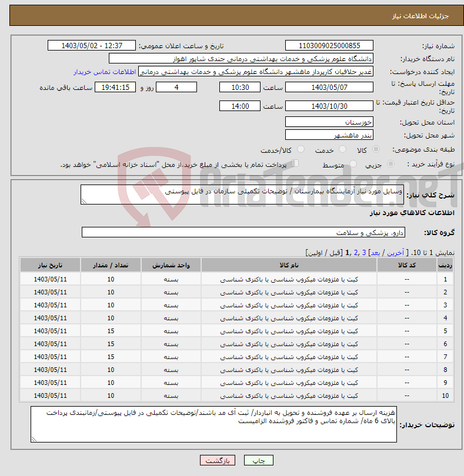Click the گروه کالا field دارو، پزشکی و سلامت
Image resolution: width=464 pixels, height=476 pixels.
point(243,233)
